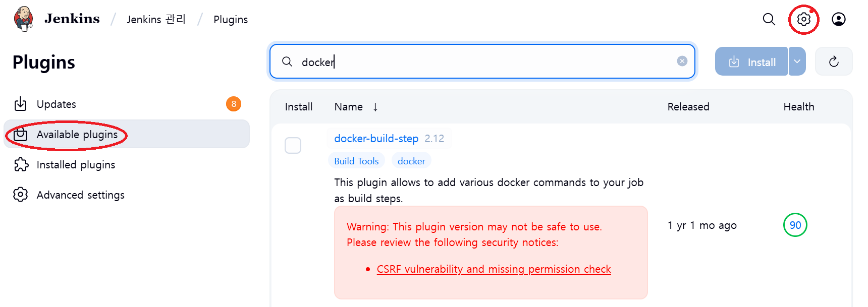Check the docker-build-step install checkbox
868x307 pixels.
tap(293, 145)
